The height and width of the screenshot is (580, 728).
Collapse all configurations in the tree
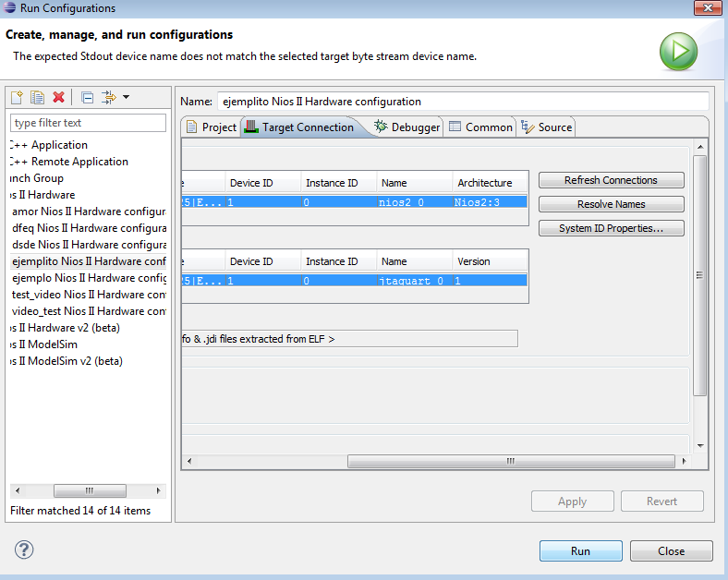tap(87, 97)
